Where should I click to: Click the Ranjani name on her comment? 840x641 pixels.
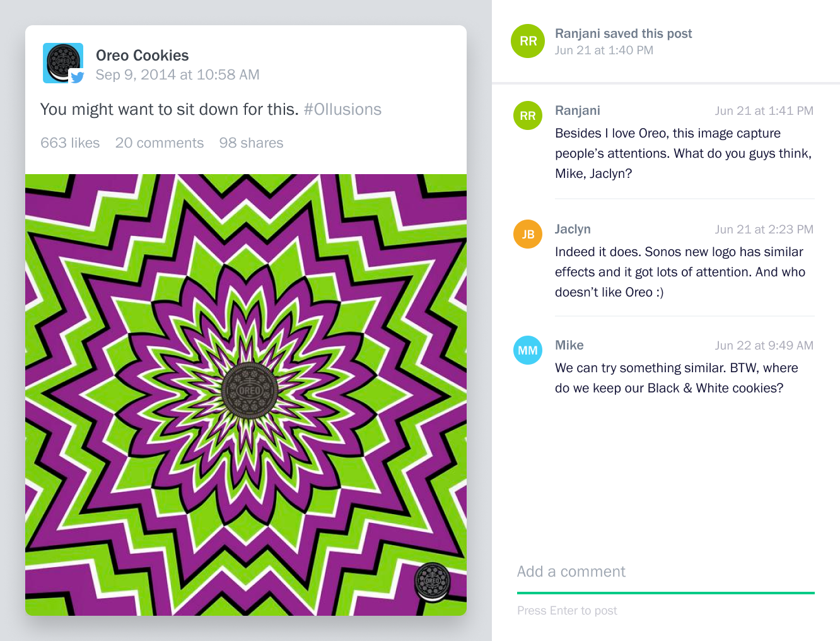click(578, 110)
